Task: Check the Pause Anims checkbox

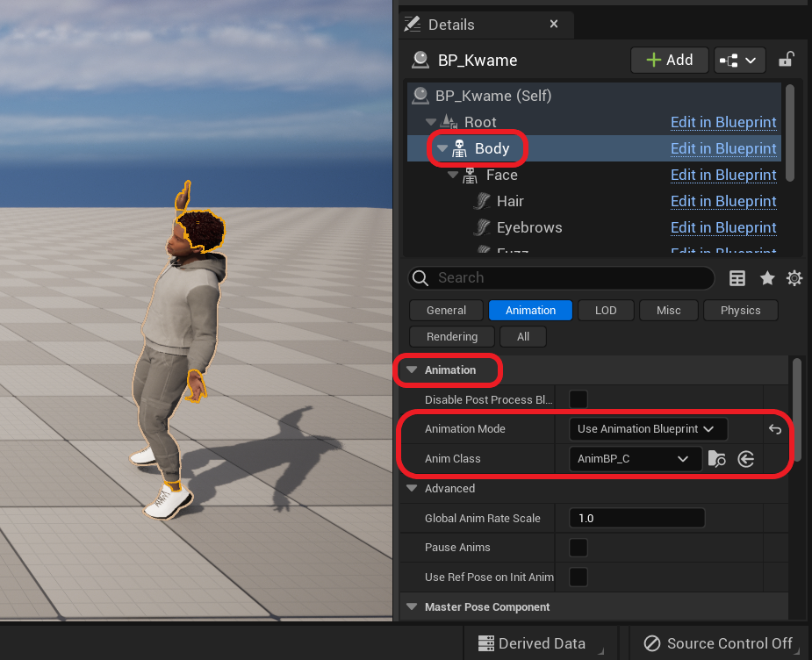Action: click(578, 548)
